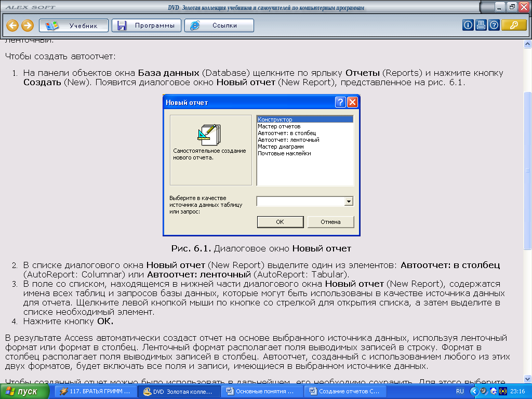532x399 pixels.
Task: Expand hidden tray icons arrow
Action: point(474,392)
